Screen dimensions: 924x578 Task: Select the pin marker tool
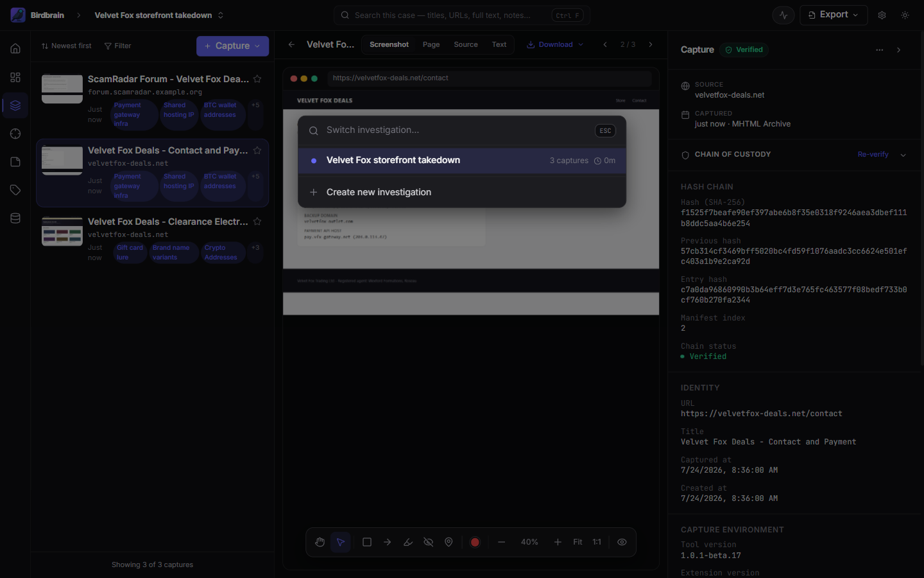click(x=449, y=542)
